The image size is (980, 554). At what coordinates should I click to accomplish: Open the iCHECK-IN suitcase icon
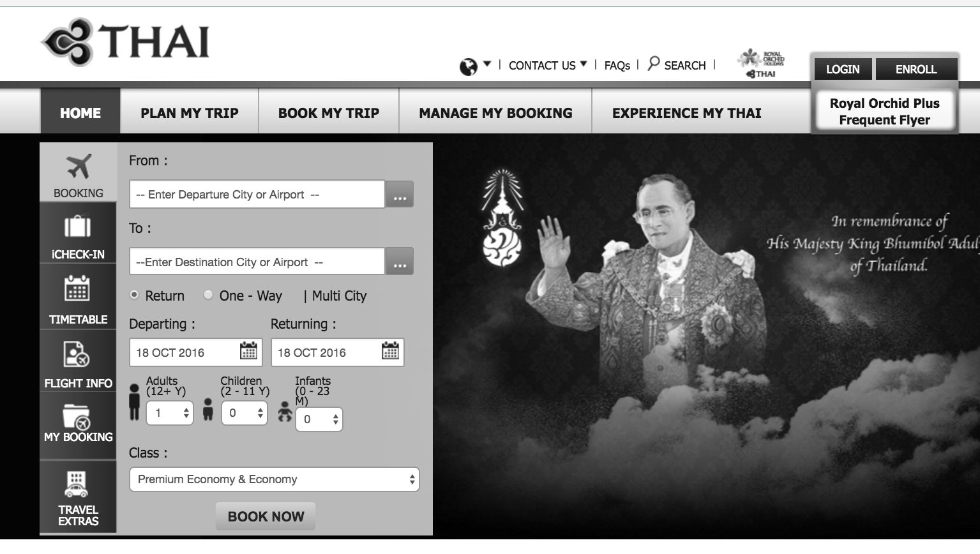[x=78, y=227]
